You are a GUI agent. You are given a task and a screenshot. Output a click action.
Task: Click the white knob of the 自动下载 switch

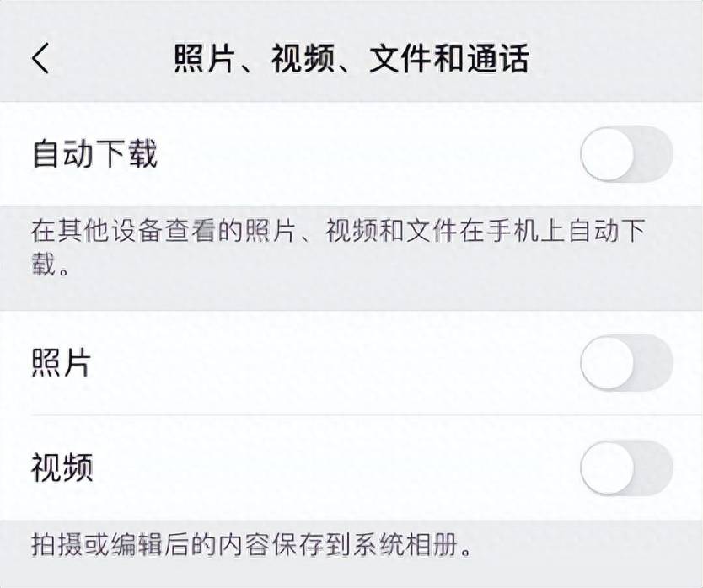coord(608,154)
